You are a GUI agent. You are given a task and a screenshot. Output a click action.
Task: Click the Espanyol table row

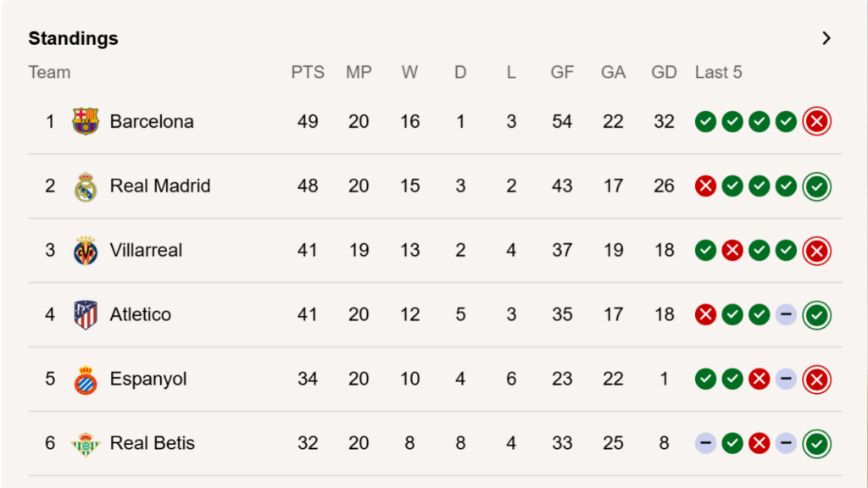(x=424, y=379)
